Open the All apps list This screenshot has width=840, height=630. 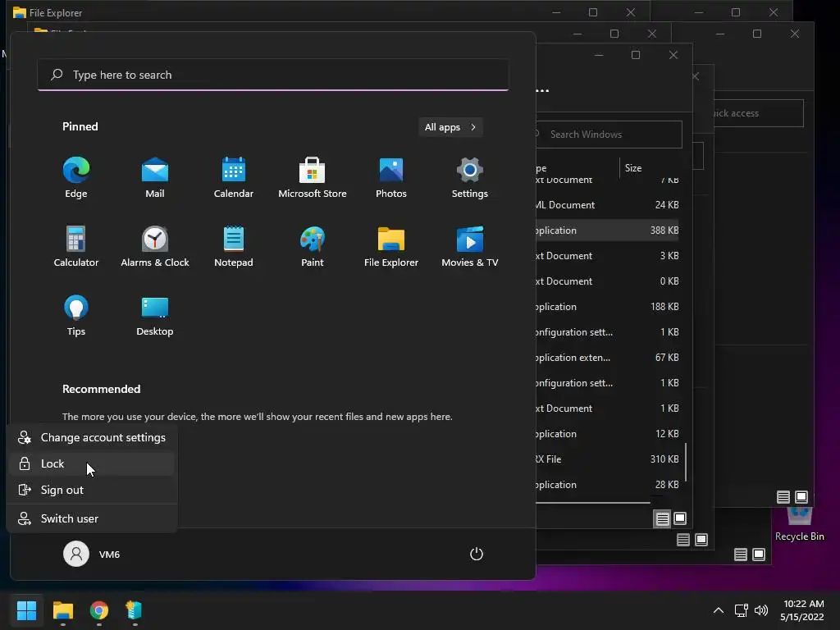point(450,127)
